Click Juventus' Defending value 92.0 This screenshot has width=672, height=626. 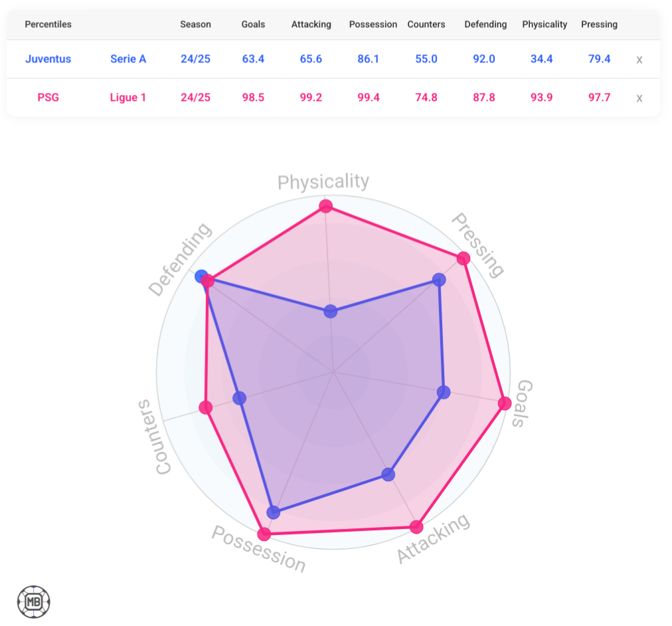tap(484, 58)
